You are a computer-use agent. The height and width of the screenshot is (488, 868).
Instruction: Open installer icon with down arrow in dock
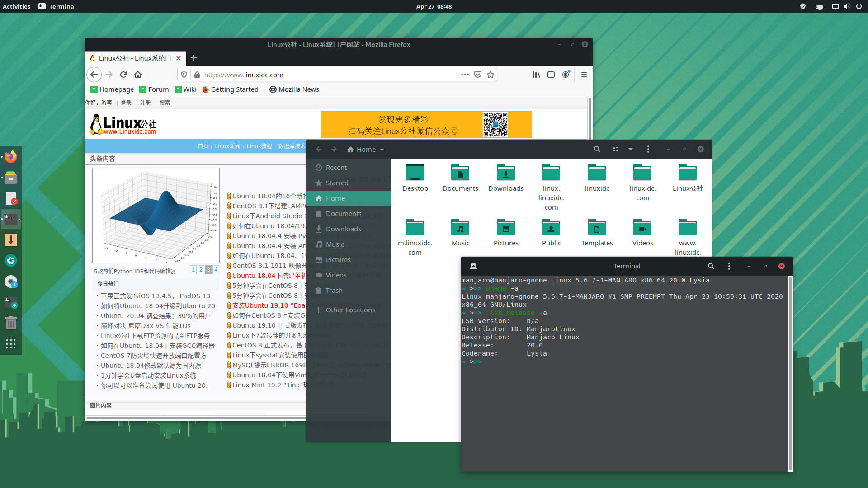[11, 240]
